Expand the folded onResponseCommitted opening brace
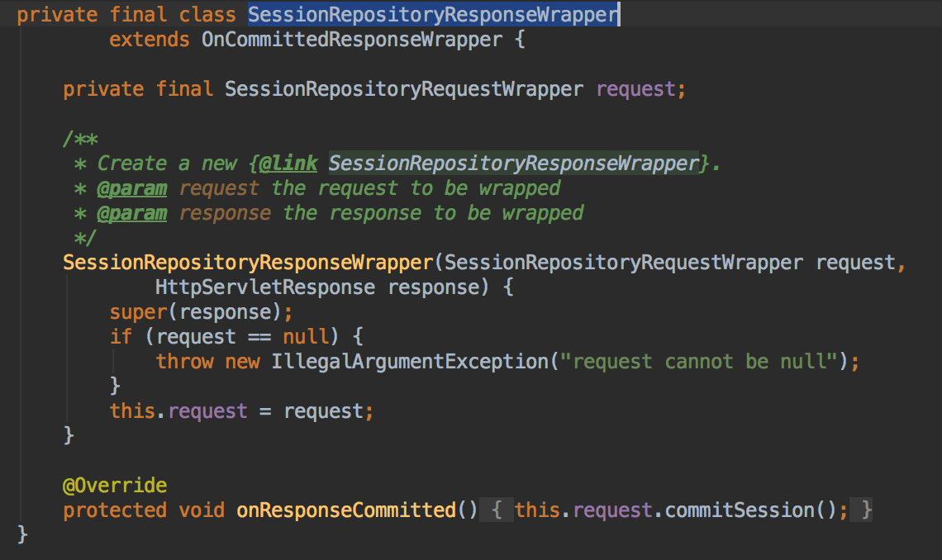 tap(497, 510)
